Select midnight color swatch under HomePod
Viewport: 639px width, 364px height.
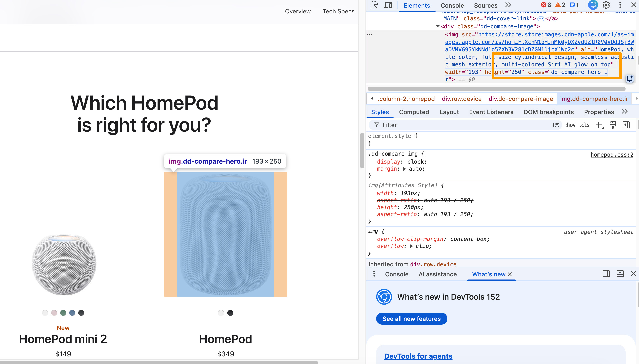pyautogui.click(x=230, y=313)
